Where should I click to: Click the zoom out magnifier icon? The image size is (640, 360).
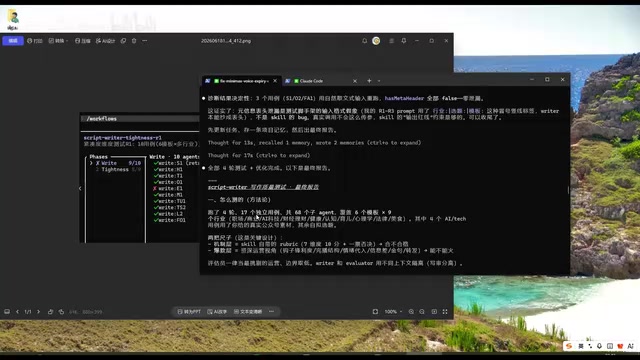(422, 311)
